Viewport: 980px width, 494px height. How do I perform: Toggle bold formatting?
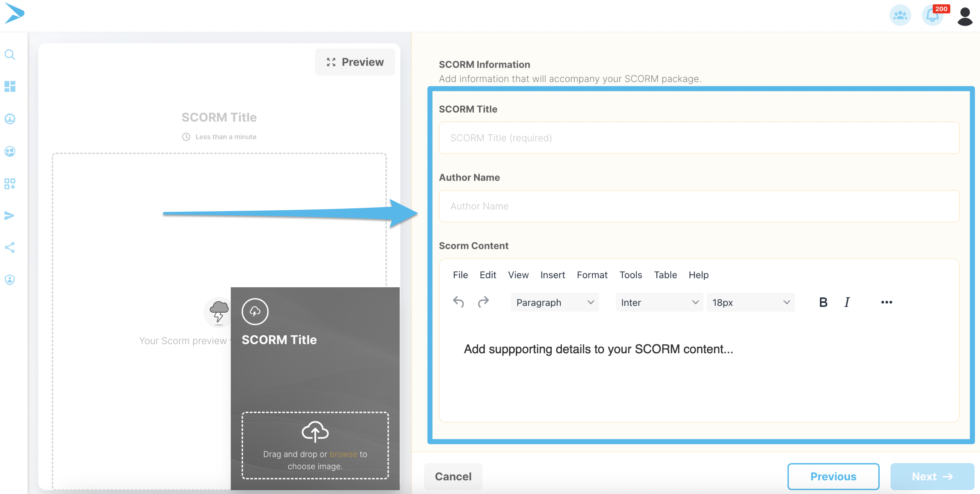click(x=823, y=302)
